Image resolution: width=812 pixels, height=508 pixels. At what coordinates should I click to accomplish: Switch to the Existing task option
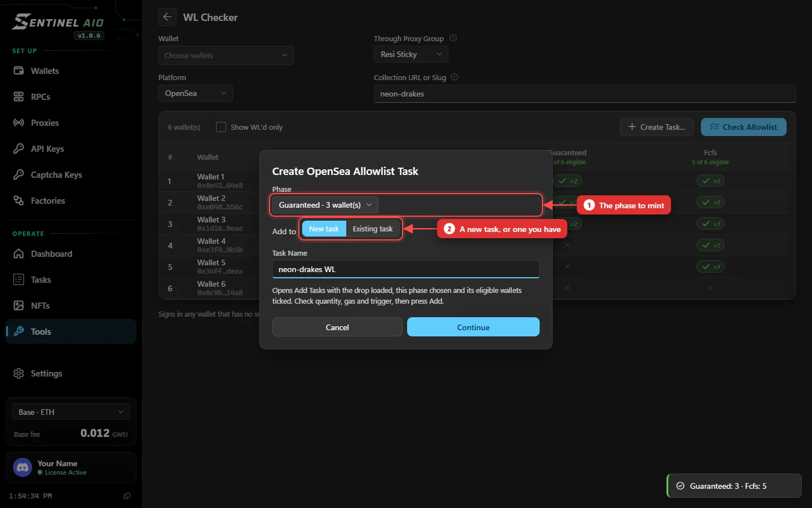click(x=373, y=229)
